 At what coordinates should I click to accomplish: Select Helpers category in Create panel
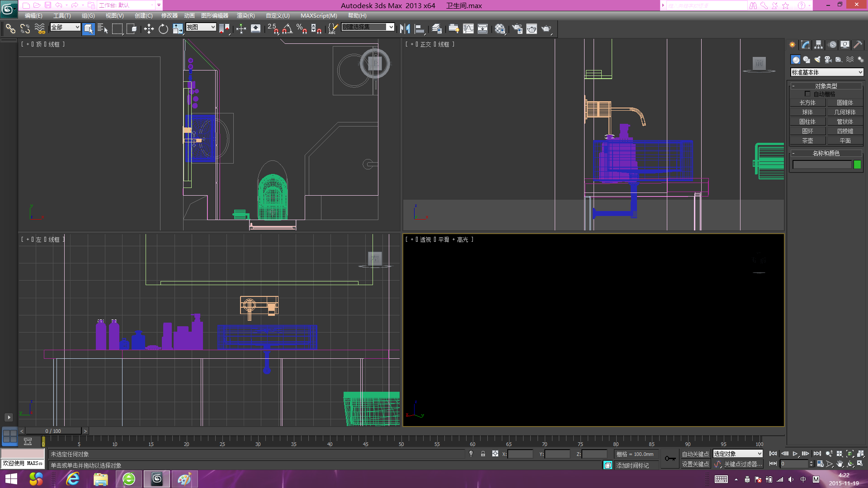pos(839,60)
